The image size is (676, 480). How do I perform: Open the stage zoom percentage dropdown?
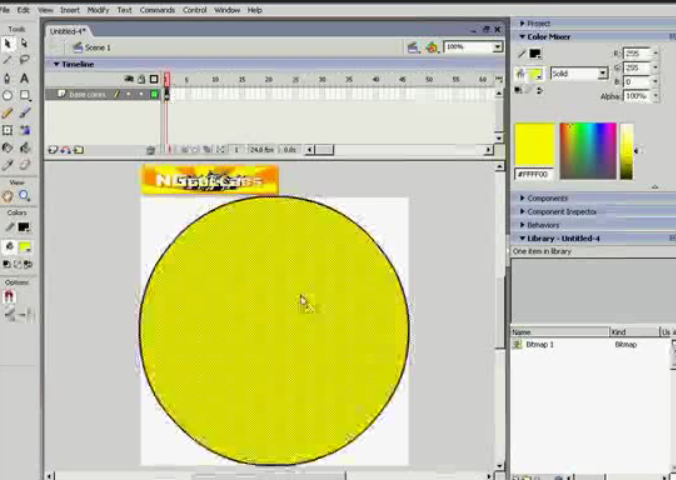point(497,47)
